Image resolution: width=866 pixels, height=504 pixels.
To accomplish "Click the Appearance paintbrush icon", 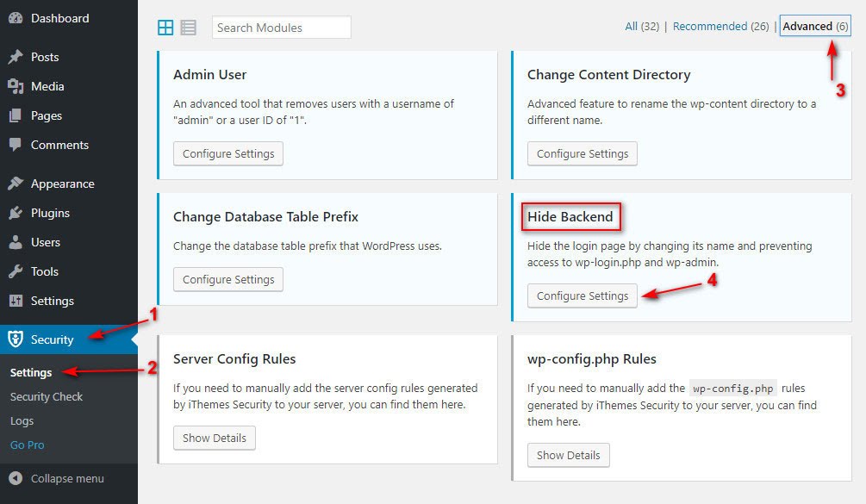I will tap(16, 184).
